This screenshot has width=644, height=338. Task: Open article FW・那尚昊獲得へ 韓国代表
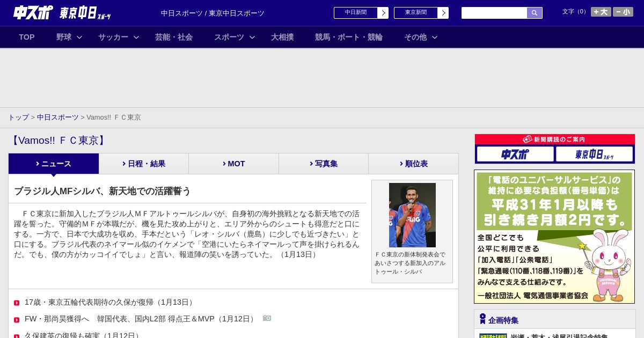141,319
